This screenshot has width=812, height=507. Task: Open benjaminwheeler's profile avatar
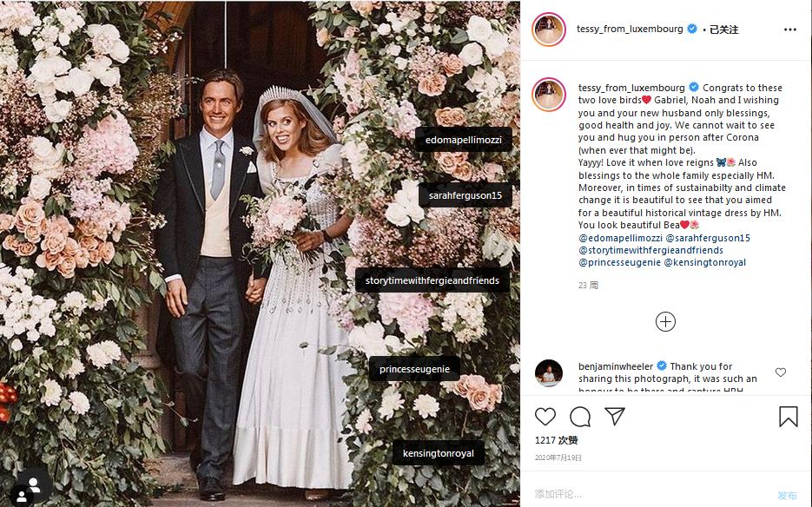tap(549, 372)
